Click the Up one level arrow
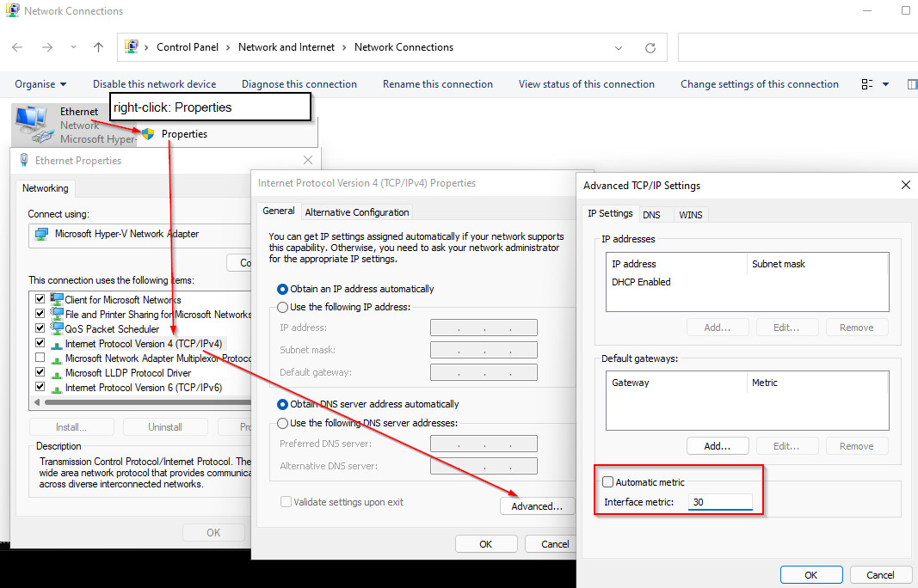Image resolution: width=918 pixels, height=588 pixels. pyautogui.click(x=98, y=47)
